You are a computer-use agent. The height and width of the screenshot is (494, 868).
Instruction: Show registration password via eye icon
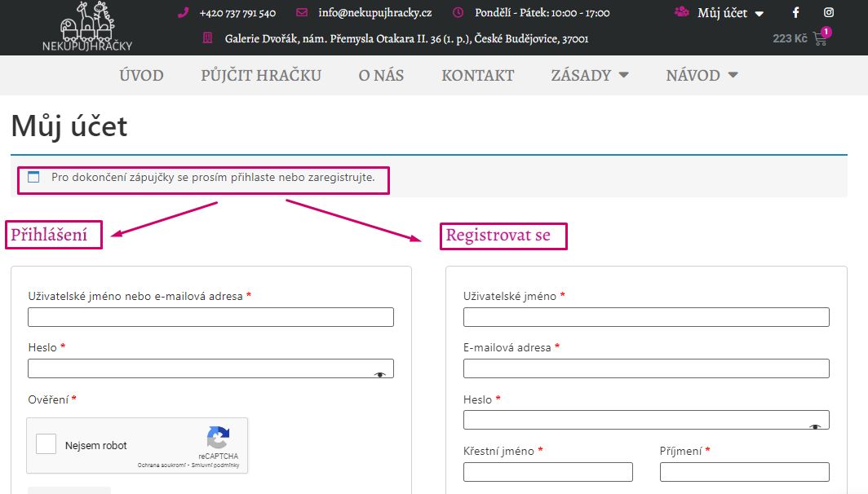(x=815, y=426)
